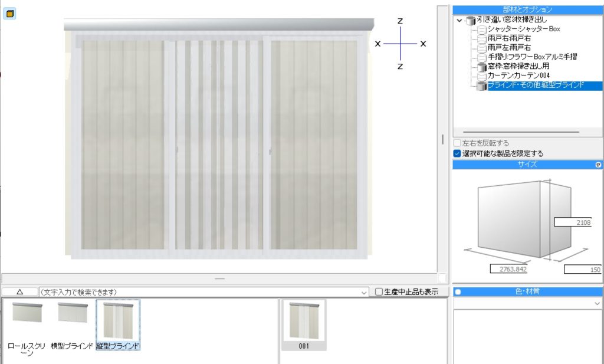The height and width of the screenshot is (364, 604).
Task: Choose product thumbnail 001
Action: (x=304, y=322)
